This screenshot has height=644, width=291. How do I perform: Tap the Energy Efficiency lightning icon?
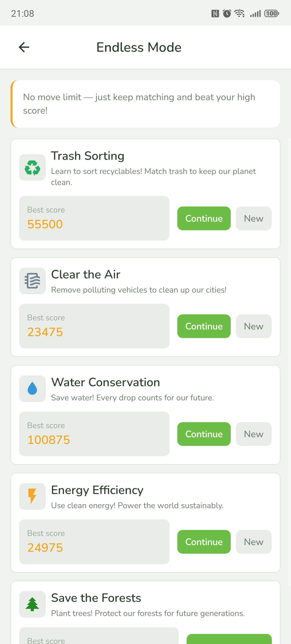[x=33, y=496]
